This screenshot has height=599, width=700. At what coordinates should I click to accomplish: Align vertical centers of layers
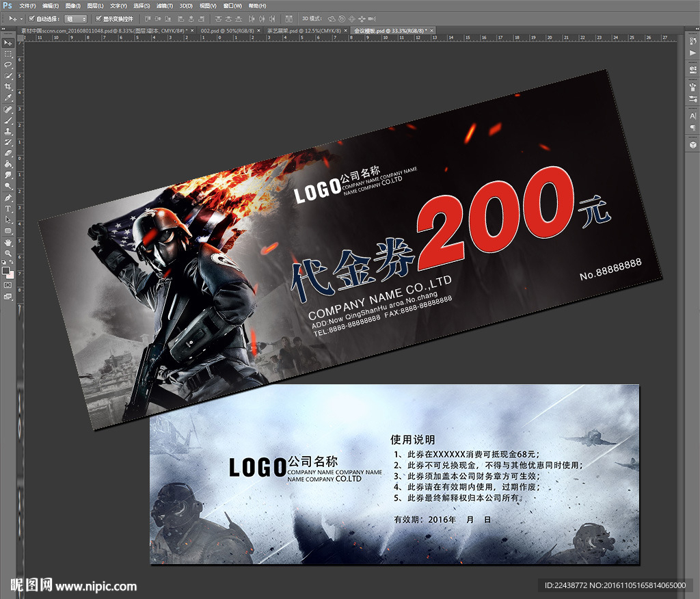point(158,18)
